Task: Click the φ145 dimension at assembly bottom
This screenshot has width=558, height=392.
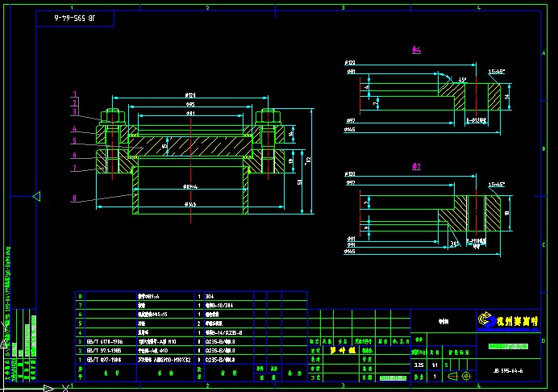Action: (x=189, y=205)
